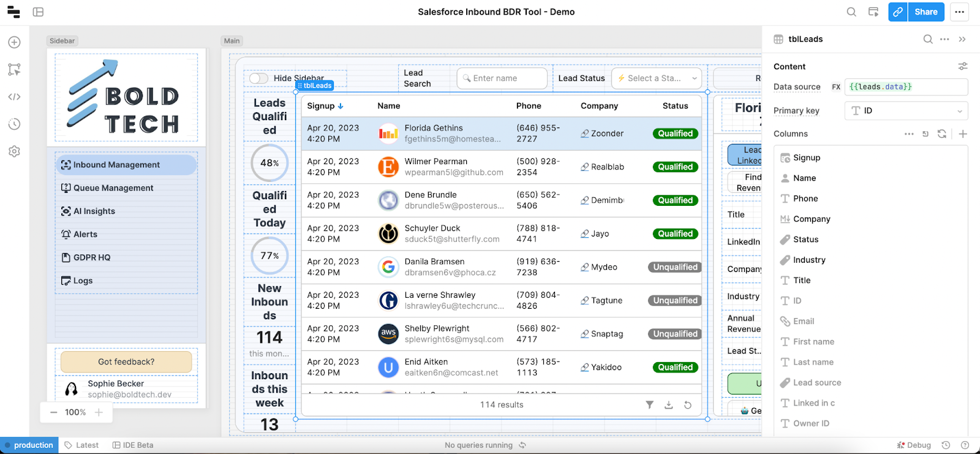Open GDPR HQ in sidebar
Viewport: 980px width, 454px height.
tap(127, 258)
